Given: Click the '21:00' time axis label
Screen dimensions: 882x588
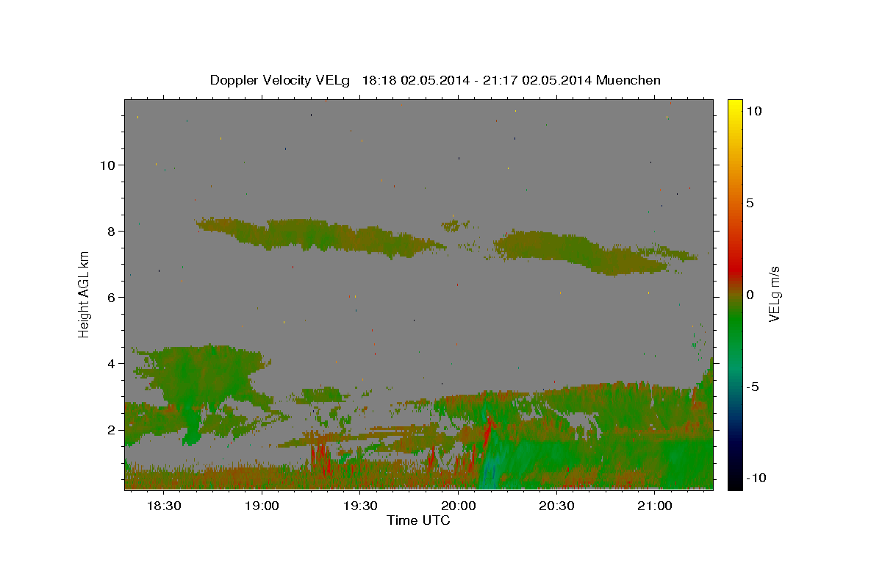Looking at the screenshot, I should click(x=655, y=506).
